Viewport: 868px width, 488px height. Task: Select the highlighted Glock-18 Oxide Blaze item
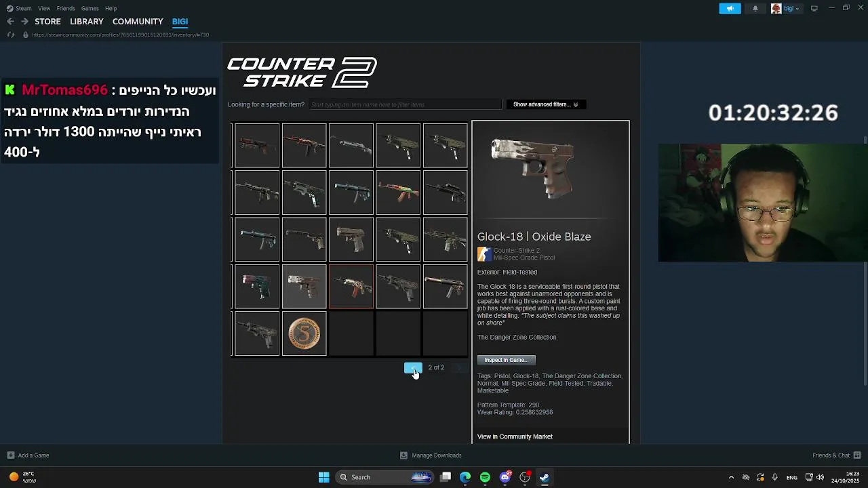click(x=304, y=287)
